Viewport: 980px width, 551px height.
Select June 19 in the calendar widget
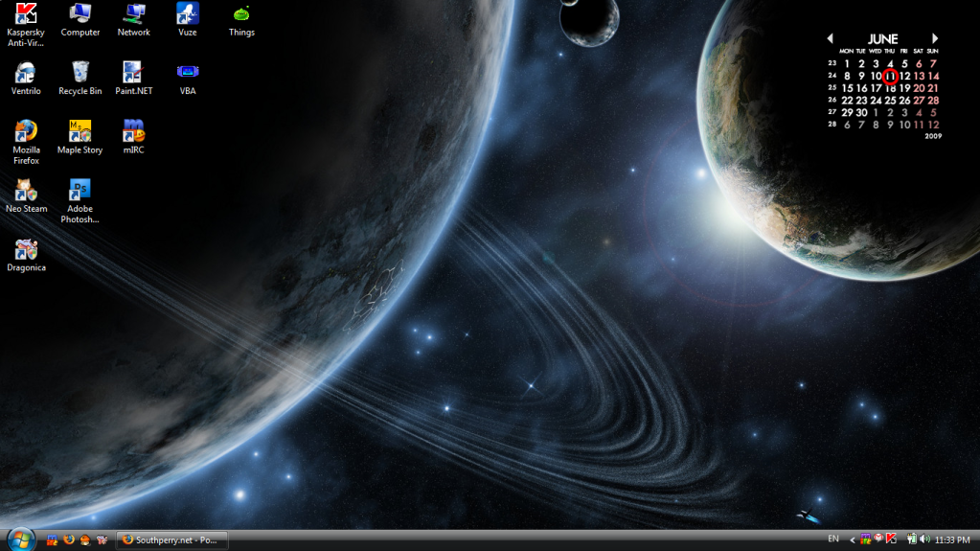click(x=904, y=88)
